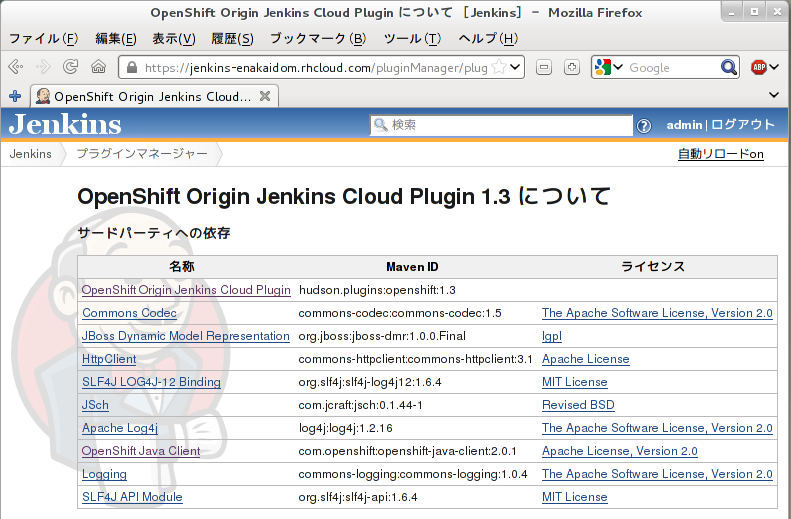
Task: Open the ファイル(F) menu
Action: point(43,39)
